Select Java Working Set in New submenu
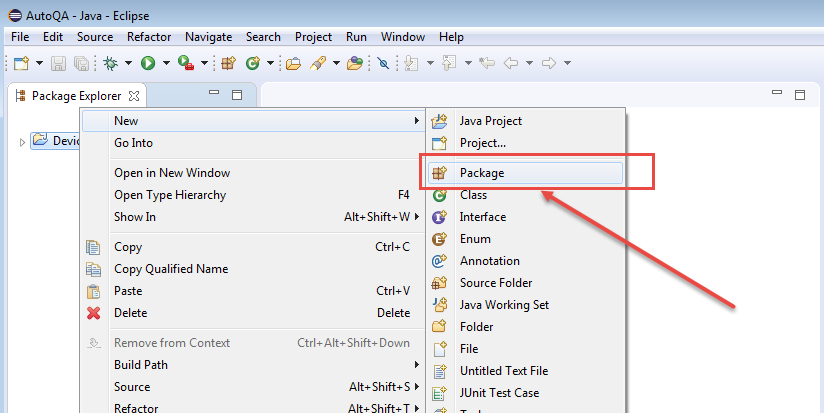This screenshot has width=824, height=413. point(526,305)
